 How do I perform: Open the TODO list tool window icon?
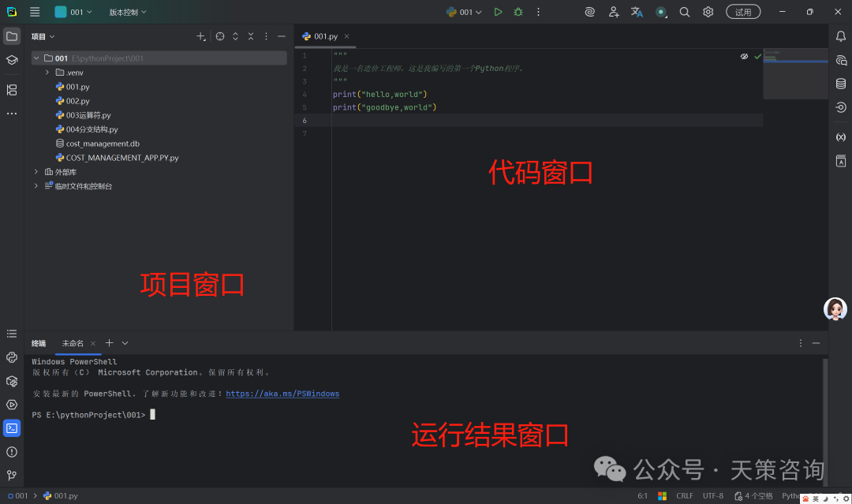click(x=11, y=334)
